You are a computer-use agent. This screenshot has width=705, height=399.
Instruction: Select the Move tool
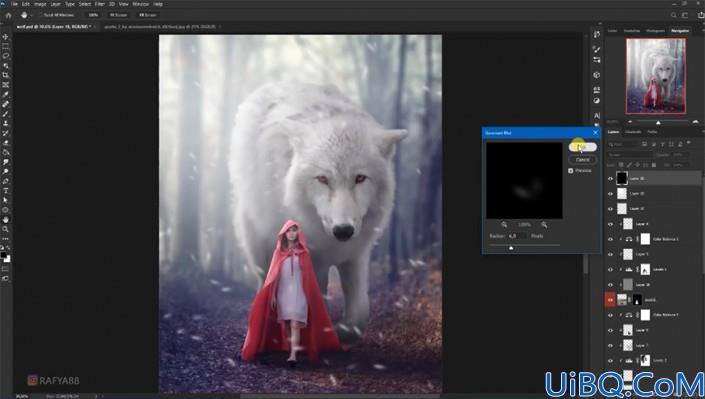click(x=5, y=37)
